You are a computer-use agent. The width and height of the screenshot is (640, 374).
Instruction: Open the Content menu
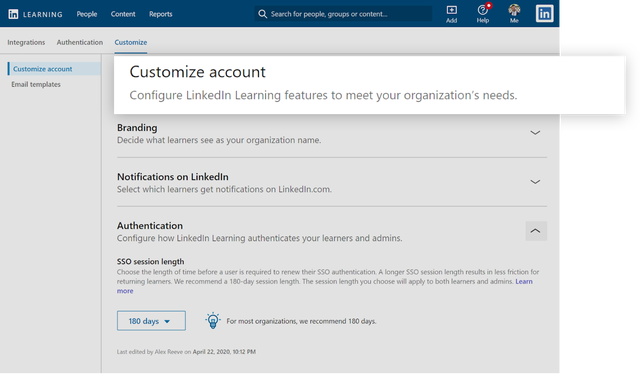(123, 14)
